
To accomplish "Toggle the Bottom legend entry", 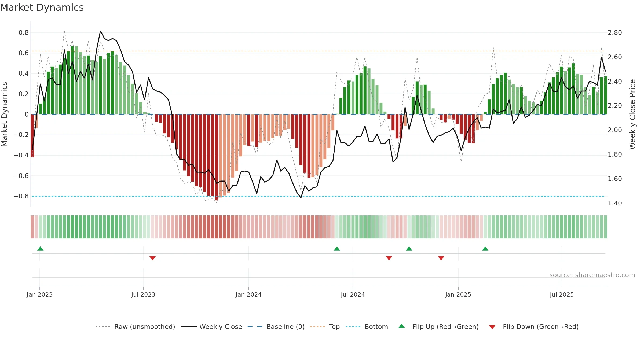I will (367, 327).
